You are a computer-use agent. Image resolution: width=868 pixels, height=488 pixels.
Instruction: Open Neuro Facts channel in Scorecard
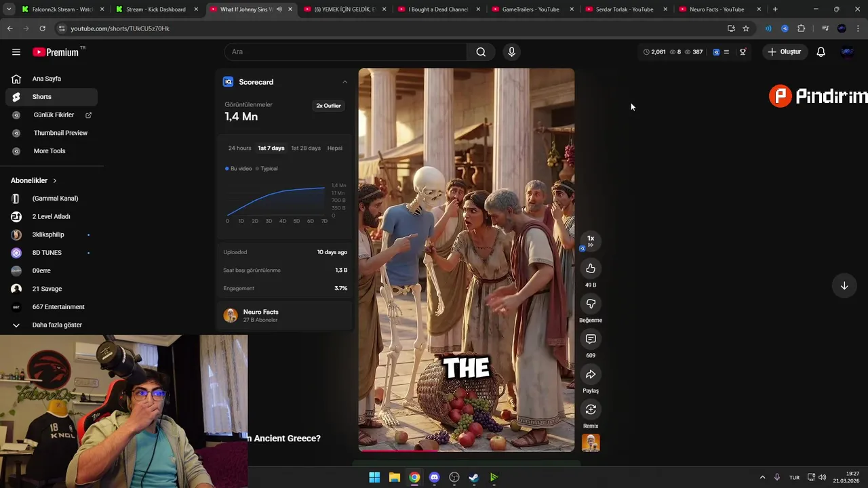tap(284, 315)
